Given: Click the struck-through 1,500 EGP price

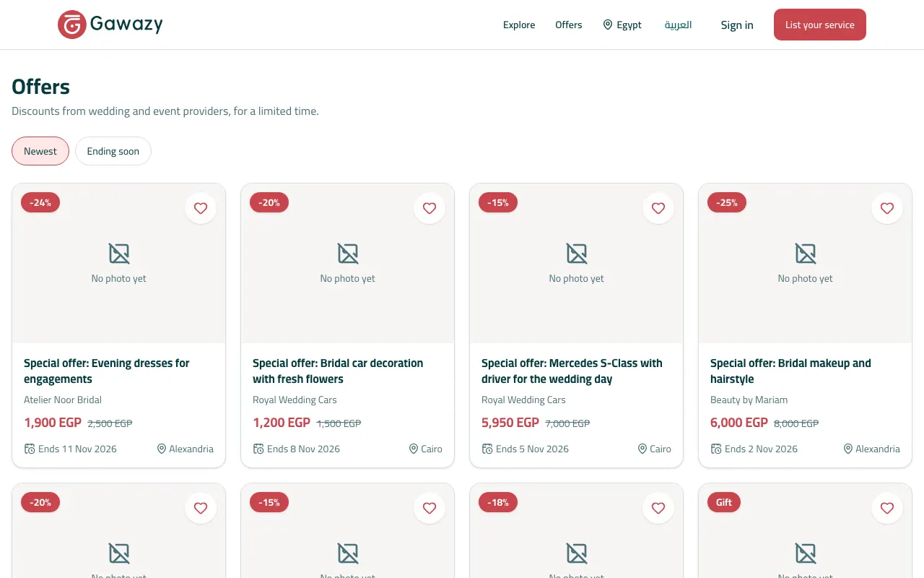Looking at the screenshot, I should pos(339,423).
